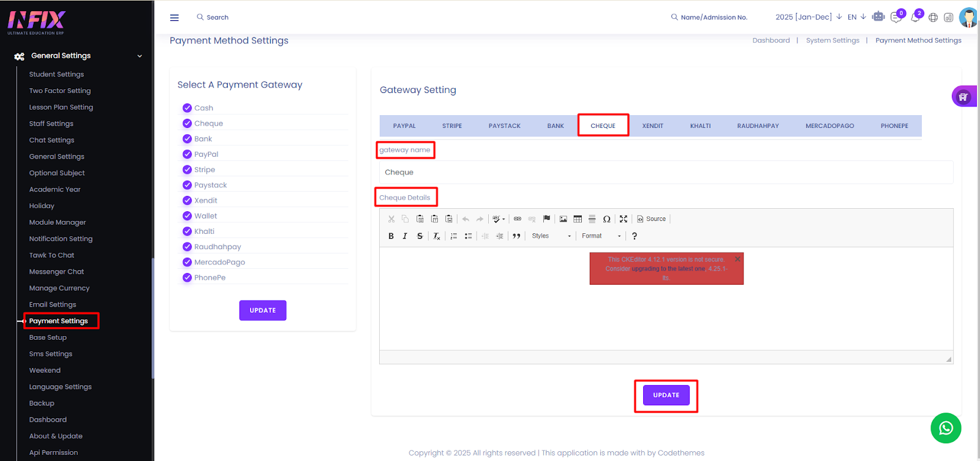Insert horizontal line in editor

point(592,219)
